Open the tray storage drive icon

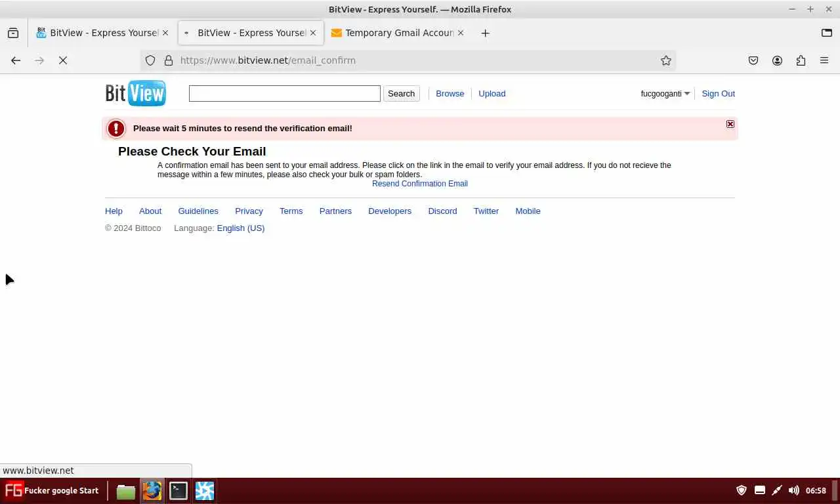tap(760, 490)
